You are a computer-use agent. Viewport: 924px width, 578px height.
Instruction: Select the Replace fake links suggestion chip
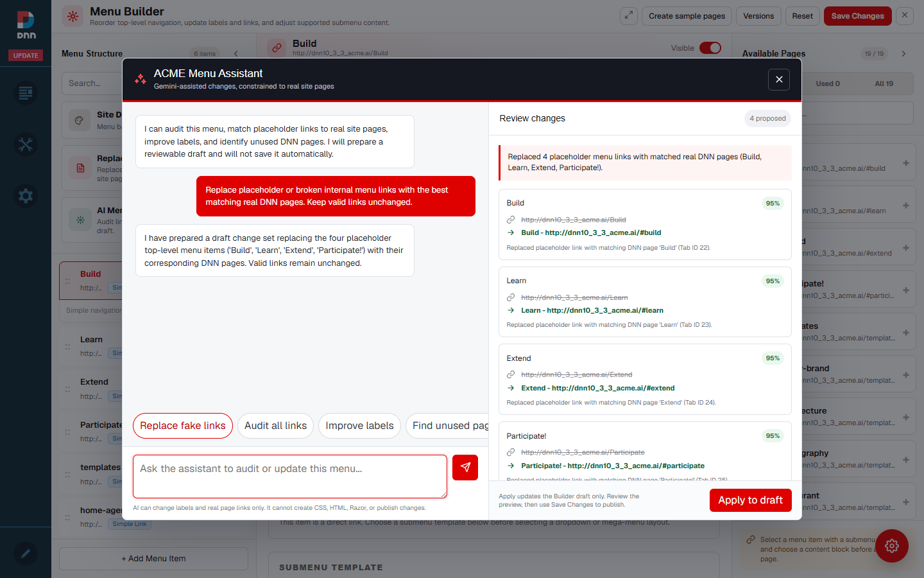(x=183, y=426)
